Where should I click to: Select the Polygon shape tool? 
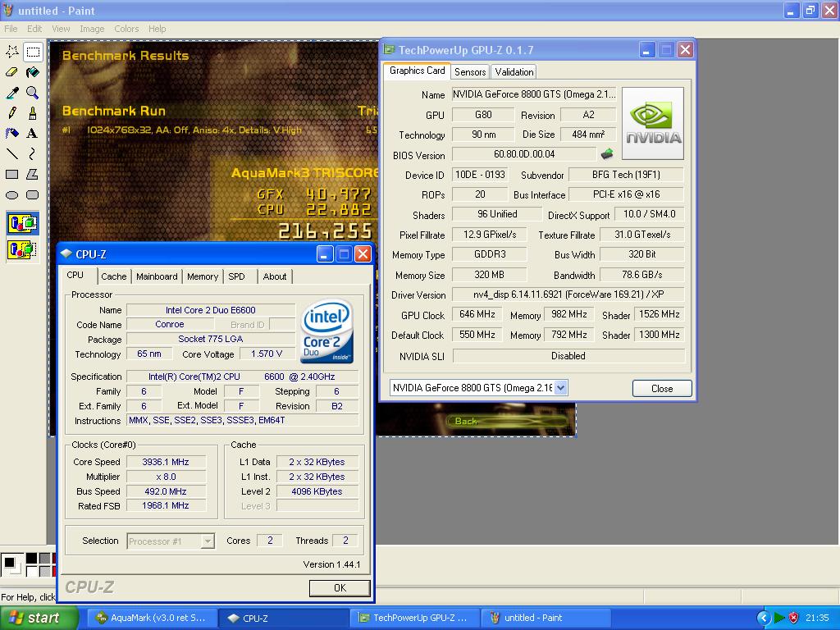(33, 174)
